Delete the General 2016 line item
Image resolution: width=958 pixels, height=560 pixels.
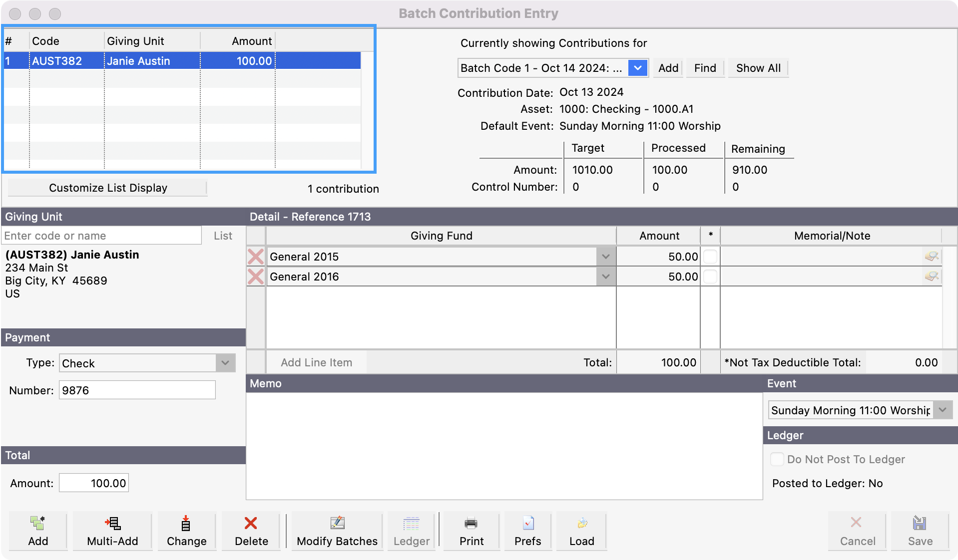(x=256, y=277)
